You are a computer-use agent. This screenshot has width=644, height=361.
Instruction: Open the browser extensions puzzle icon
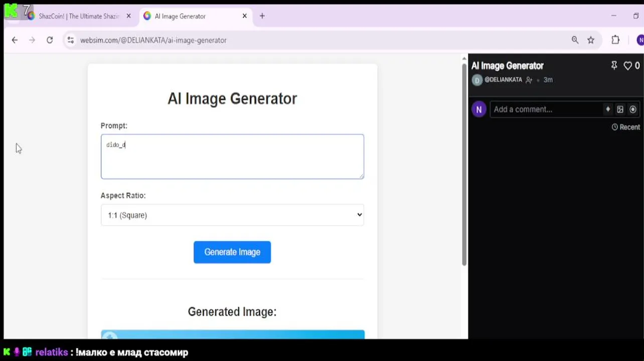point(615,40)
